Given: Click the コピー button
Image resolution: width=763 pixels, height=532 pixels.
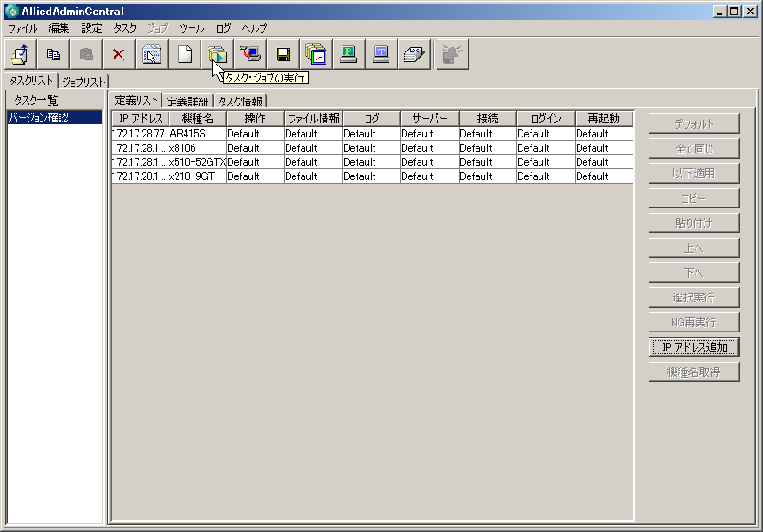Looking at the screenshot, I should [694, 199].
